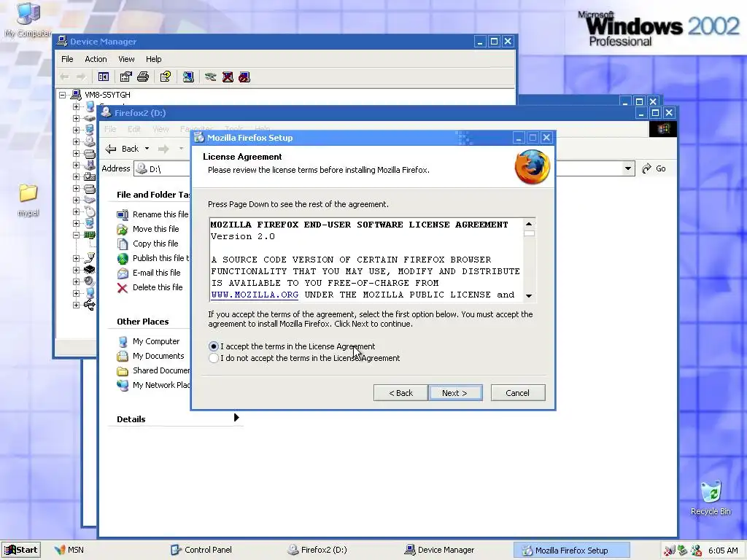Viewport: 747px width, 560px height.
Task: Click the license scrollbar up arrow
Action: [529, 224]
